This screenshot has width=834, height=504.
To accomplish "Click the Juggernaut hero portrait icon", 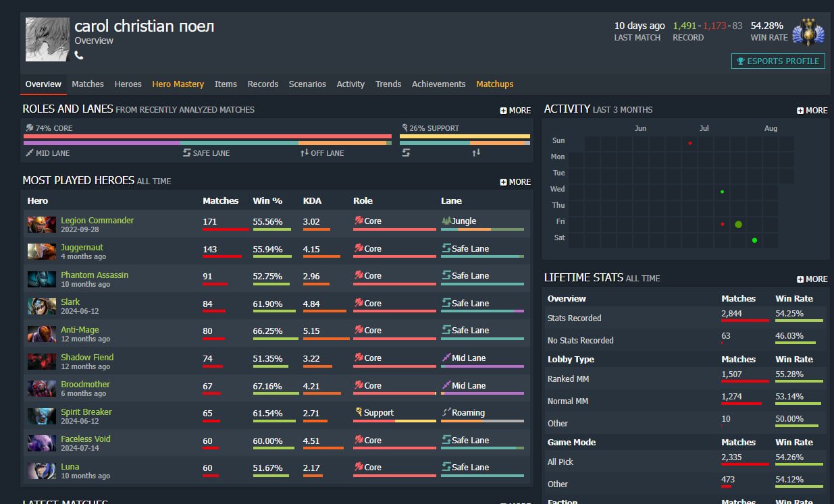I will point(41,252).
